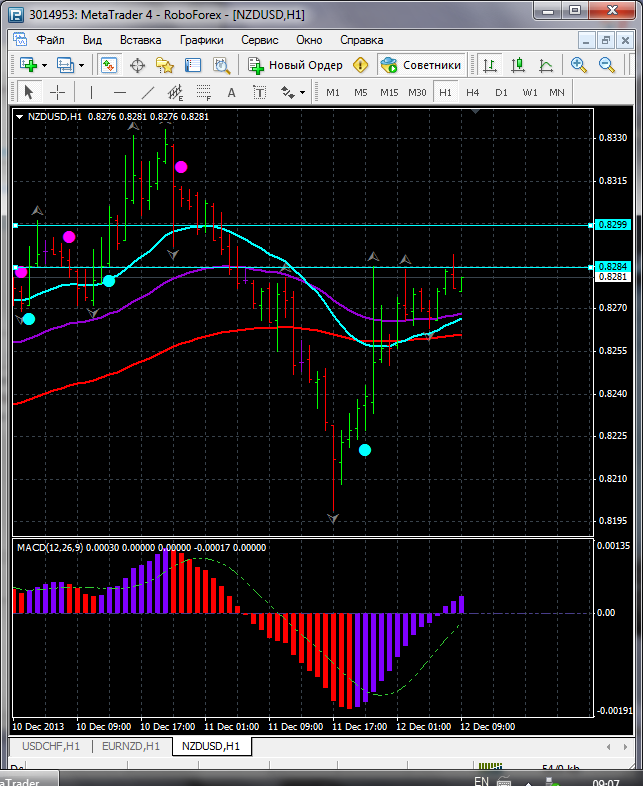Open the Графики menu
This screenshot has width=643, height=786.
[x=201, y=40]
